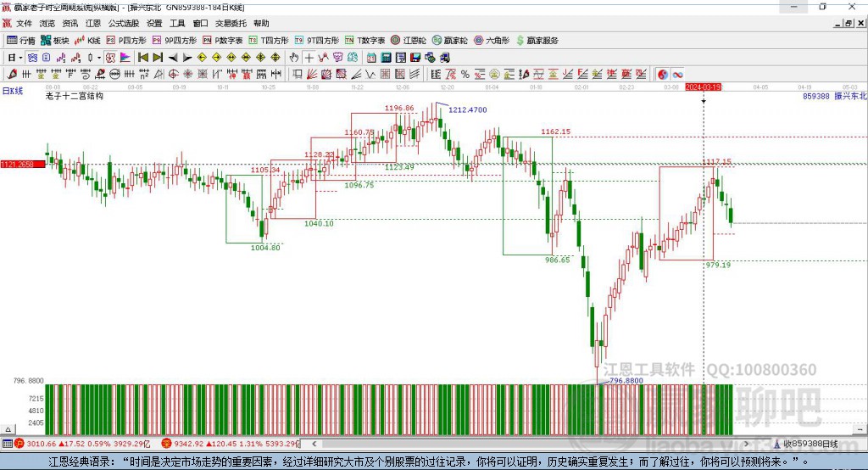
Task: Click the 日K线 chart label
Action: tap(13, 91)
